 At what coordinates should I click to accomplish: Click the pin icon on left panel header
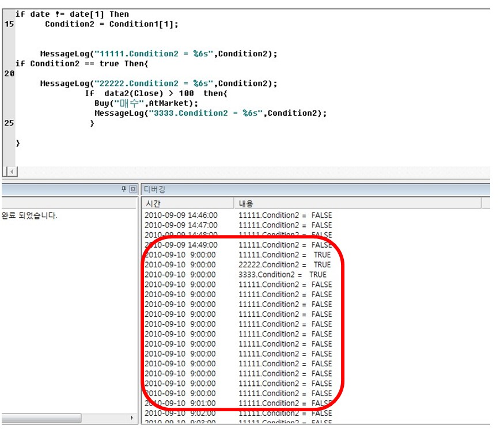(124, 189)
